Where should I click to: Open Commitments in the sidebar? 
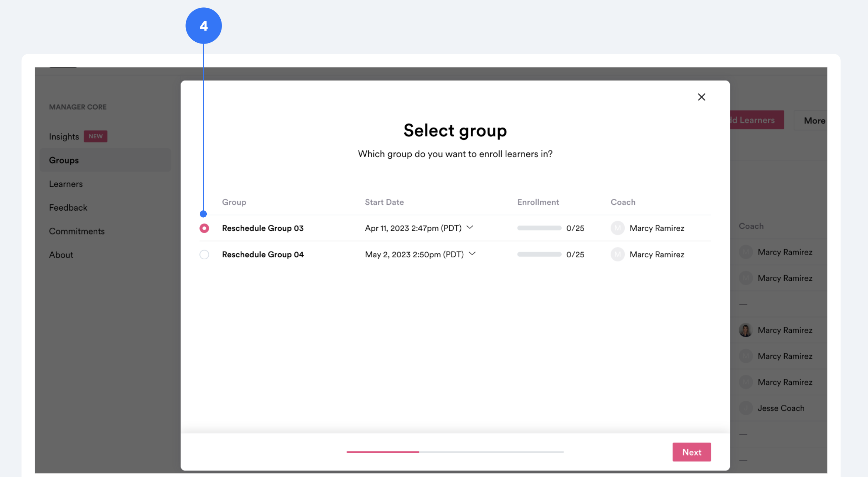[x=77, y=231]
